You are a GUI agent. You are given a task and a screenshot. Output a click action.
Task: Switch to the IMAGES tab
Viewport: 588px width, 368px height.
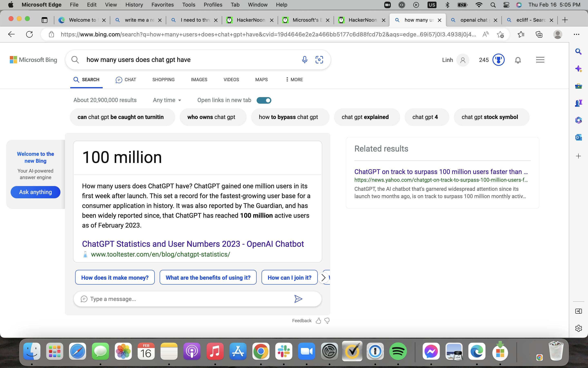click(199, 80)
